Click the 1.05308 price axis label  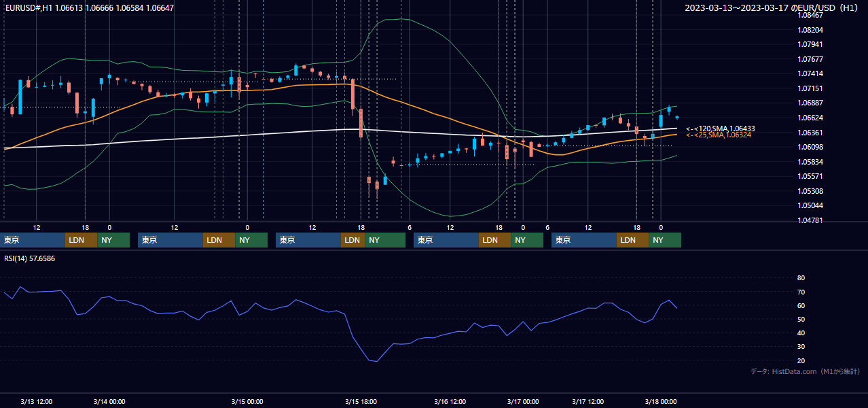pyautogui.click(x=810, y=191)
